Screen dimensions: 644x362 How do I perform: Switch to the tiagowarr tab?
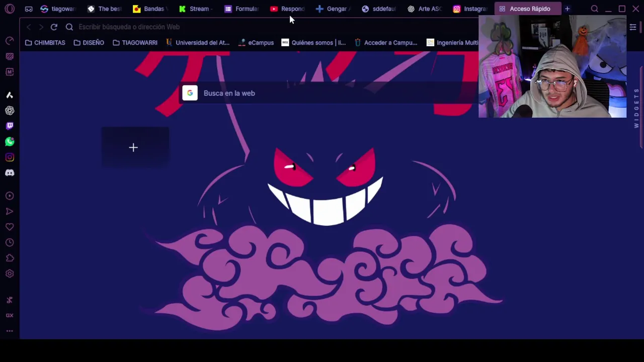click(x=58, y=9)
